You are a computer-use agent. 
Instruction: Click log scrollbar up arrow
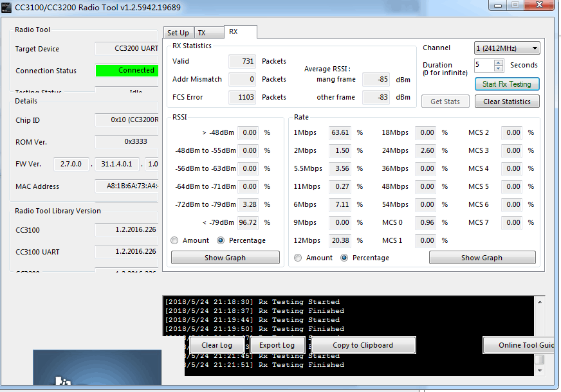pos(540,302)
